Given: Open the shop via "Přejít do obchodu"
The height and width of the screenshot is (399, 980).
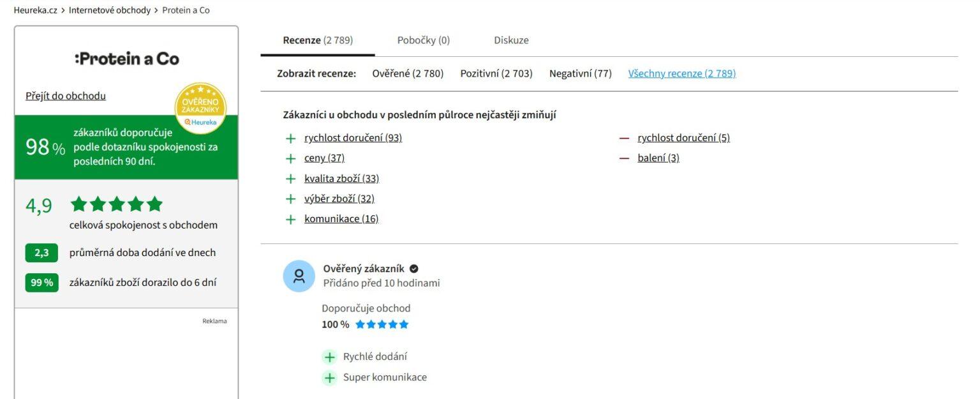Looking at the screenshot, I should (66, 95).
